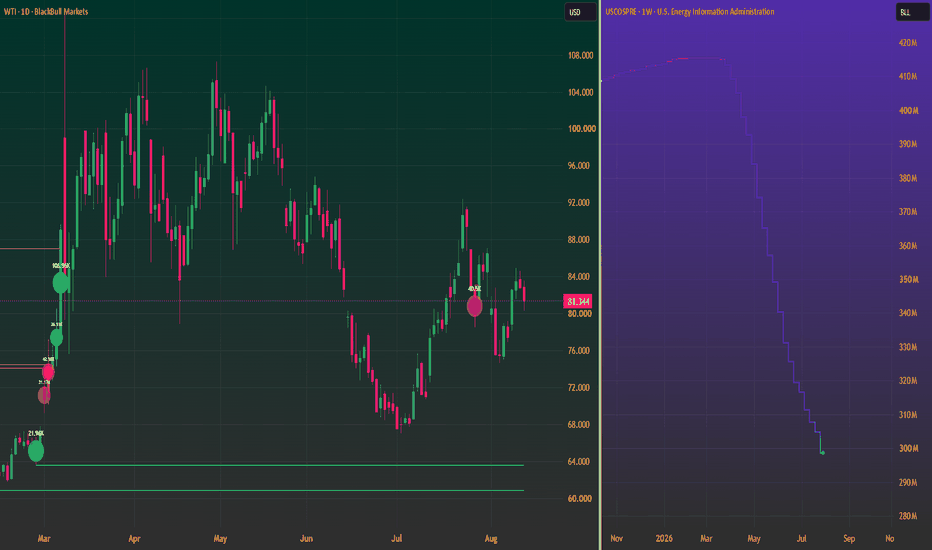
Task: Click the 300M axis label
Action: (908, 448)
